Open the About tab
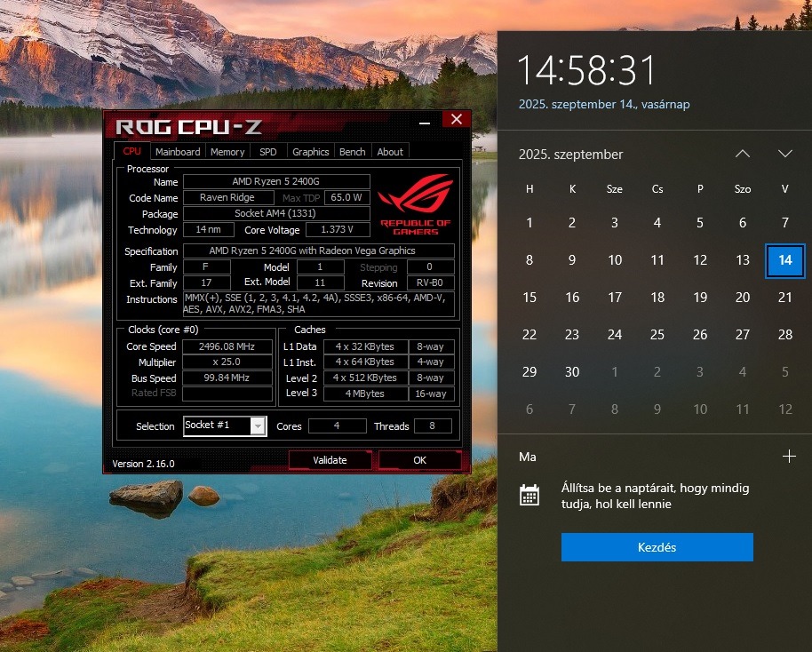This screenshot has height=652, width=812. pyautogui.click(x=390, y=152)
